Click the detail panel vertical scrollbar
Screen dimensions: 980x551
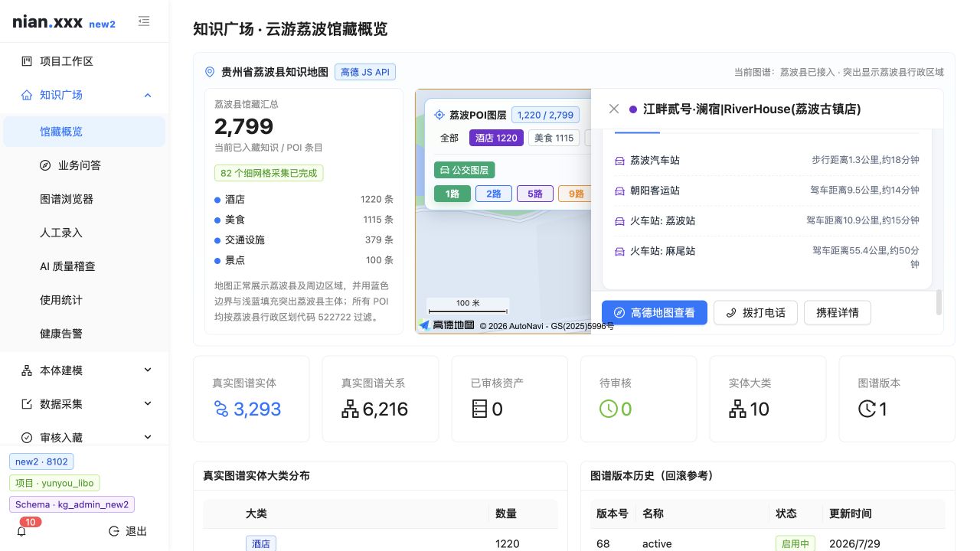click(939, 302)
